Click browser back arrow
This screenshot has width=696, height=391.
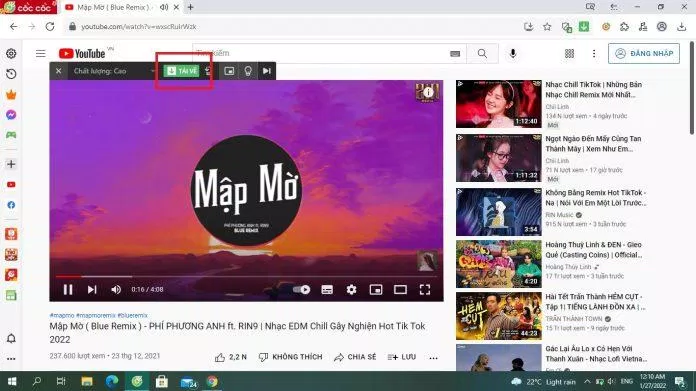point(14,27)
